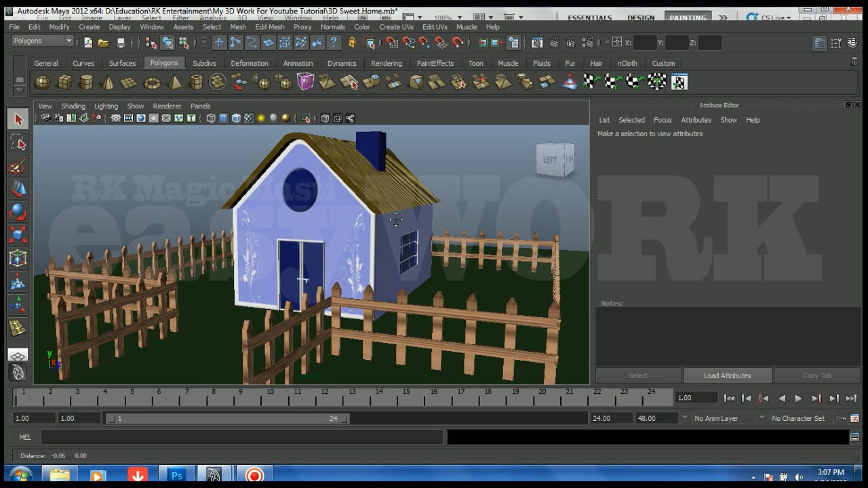Open the Create menu
This screenshot has height=488, width=868.
click(89, 27)
